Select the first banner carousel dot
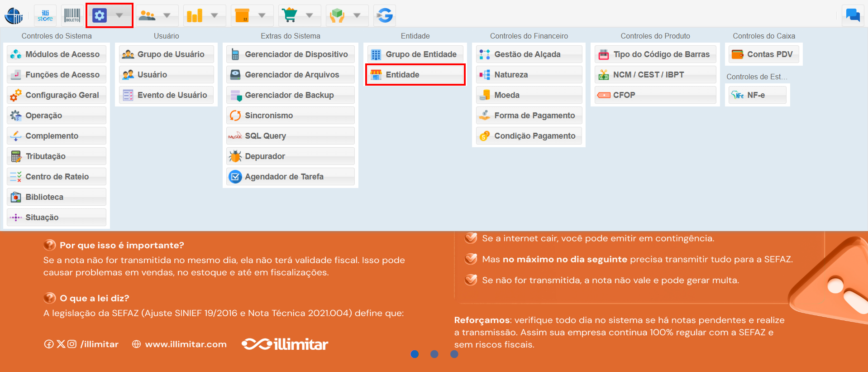Viewport: 868px width, 372px height. [415, 354]
